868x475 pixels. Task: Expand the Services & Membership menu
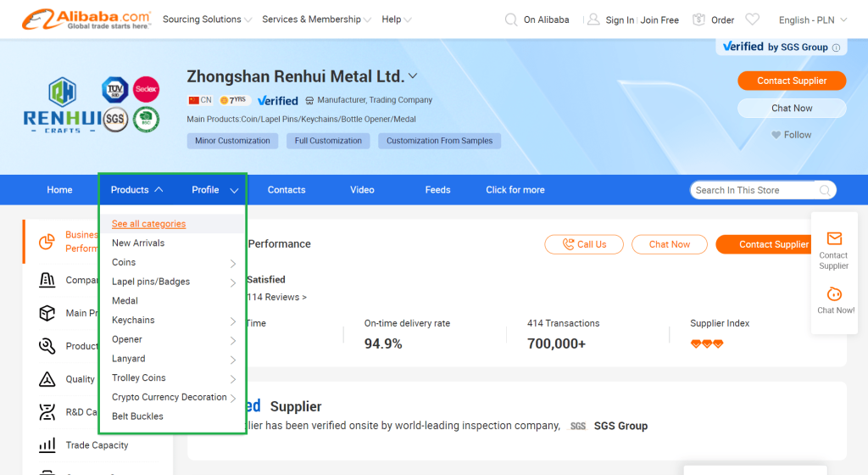coord(316,20)
